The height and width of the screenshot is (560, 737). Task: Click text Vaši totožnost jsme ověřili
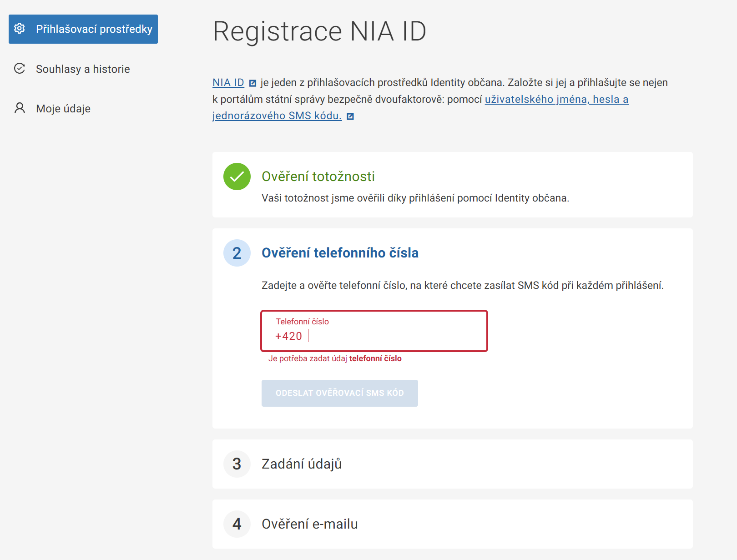(415, 198)
